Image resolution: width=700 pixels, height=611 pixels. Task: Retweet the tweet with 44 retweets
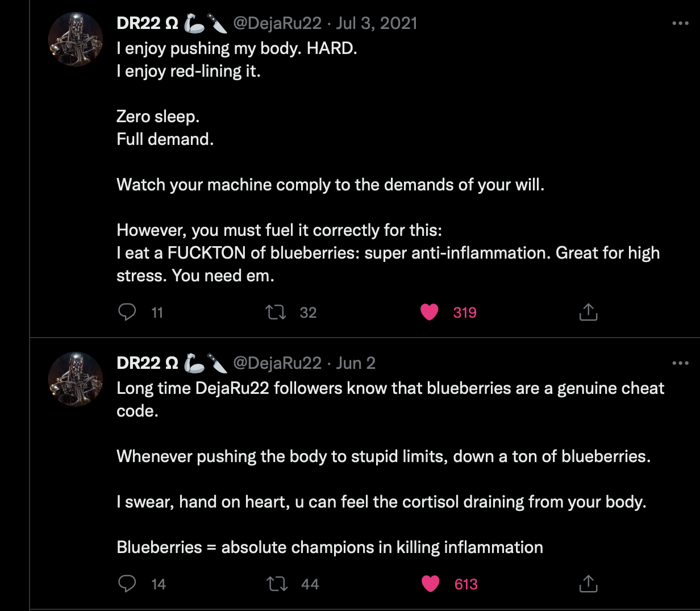(x=277, y=584)
